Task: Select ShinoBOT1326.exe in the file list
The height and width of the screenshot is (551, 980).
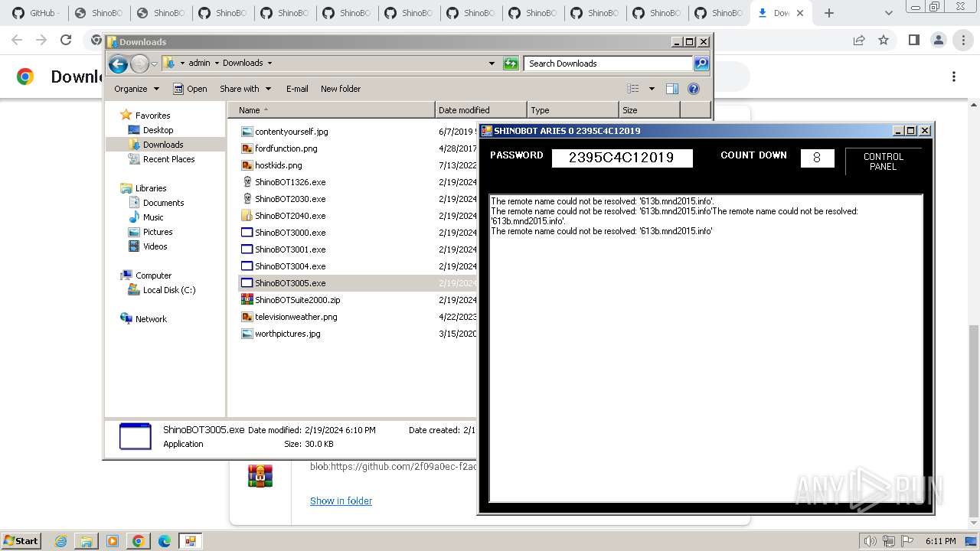Action: click(x=290, y=182)
